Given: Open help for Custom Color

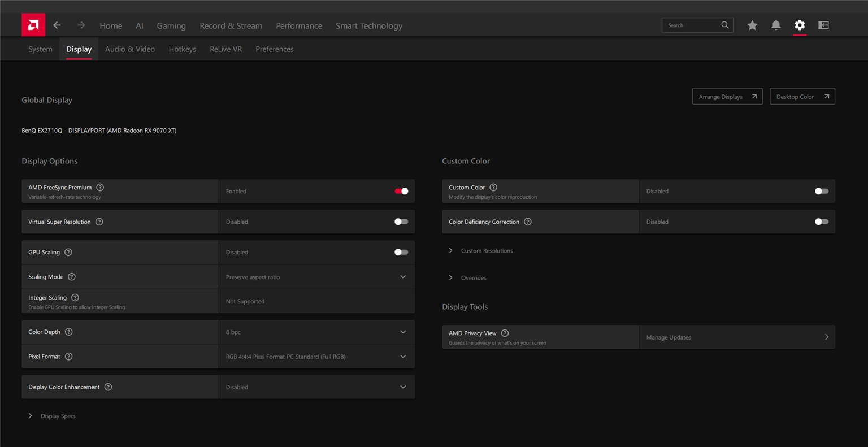Looking at the screenshot, I should coord(493,187).
